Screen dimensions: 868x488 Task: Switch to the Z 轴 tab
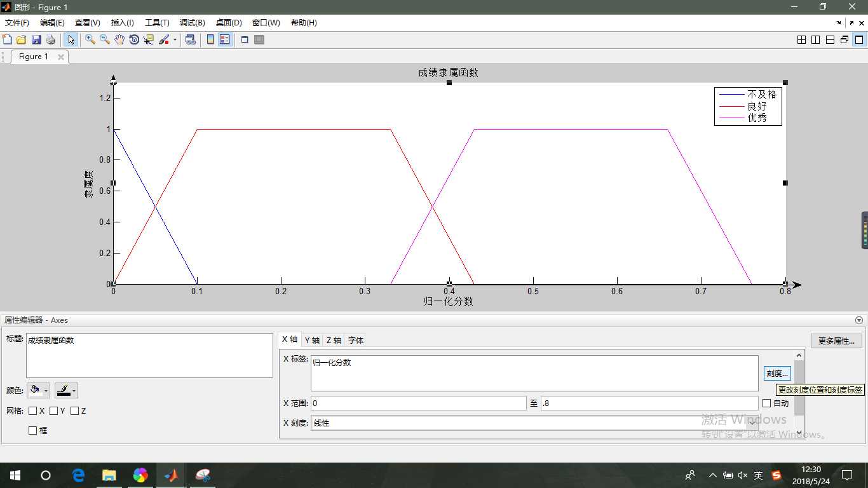coord(334,341)
